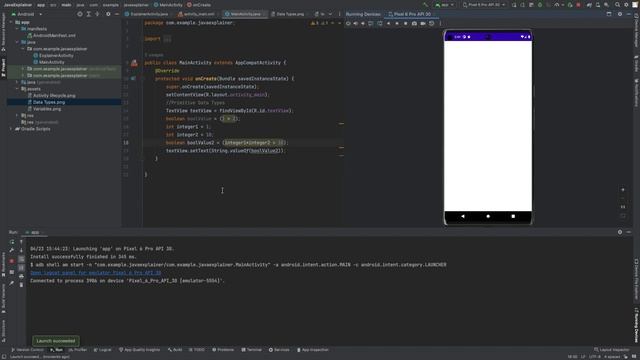This screenshot has height=360, width=640.
Task: Click zoom in plus on emulator panel
Action: (x=623, y=190)
